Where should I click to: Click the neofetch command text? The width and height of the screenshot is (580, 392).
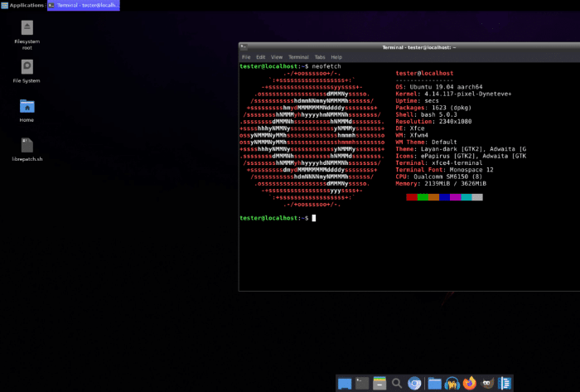(x=326, y=66)
